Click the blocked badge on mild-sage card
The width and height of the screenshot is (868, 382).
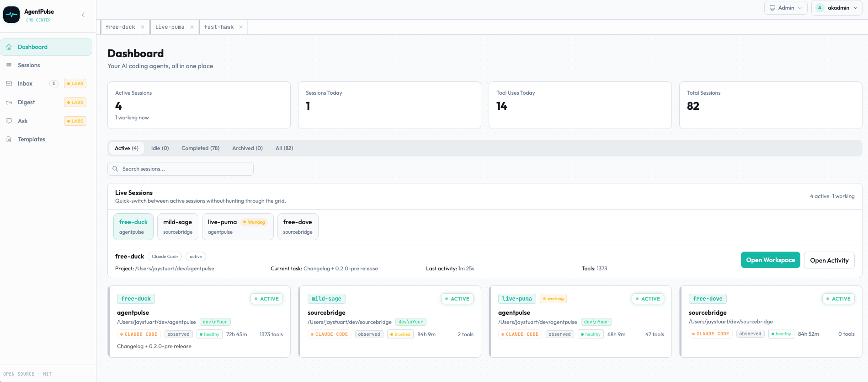[x=400, y=334]
